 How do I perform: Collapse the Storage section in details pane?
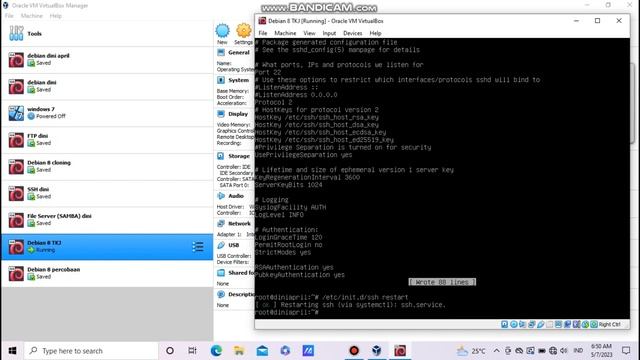(x=239, y=156)
